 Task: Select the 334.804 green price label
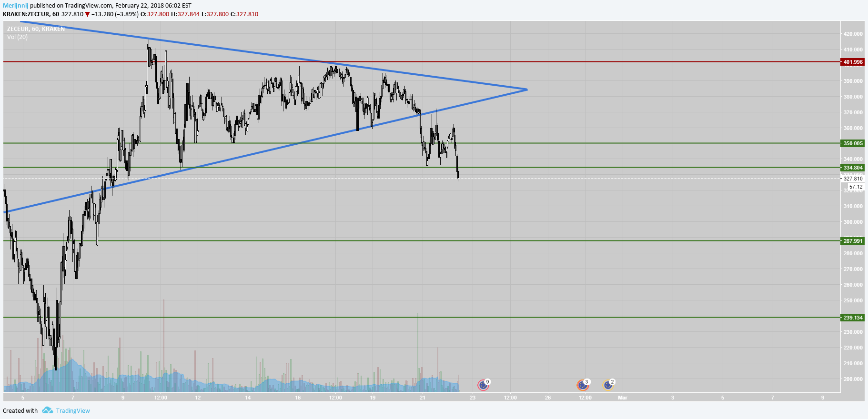click(x=853, y=168)
